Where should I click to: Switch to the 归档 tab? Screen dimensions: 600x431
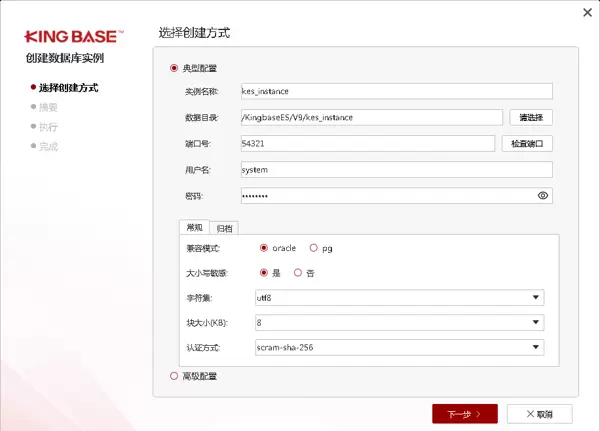point(225,228)
